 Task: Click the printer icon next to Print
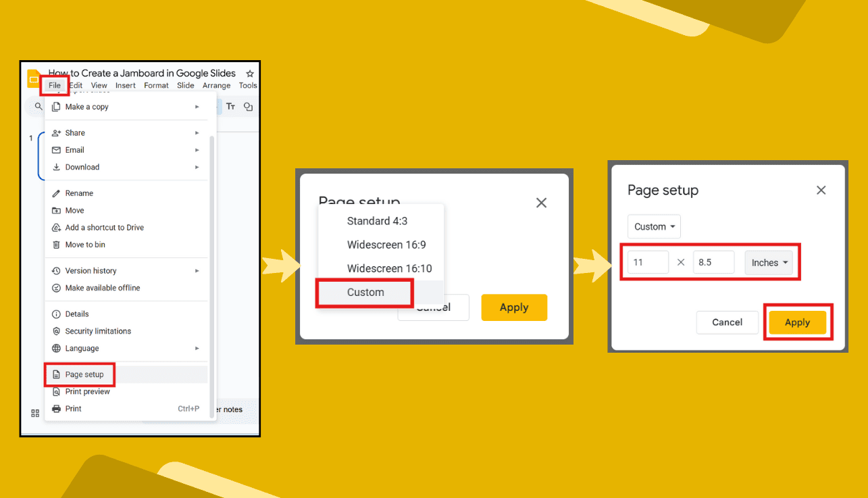(57, 408)
